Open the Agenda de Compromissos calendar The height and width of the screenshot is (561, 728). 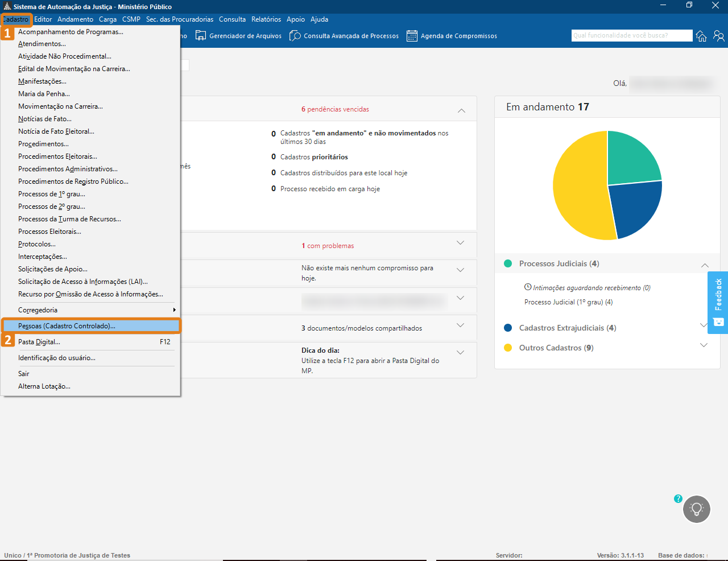[x=452, y=36]
